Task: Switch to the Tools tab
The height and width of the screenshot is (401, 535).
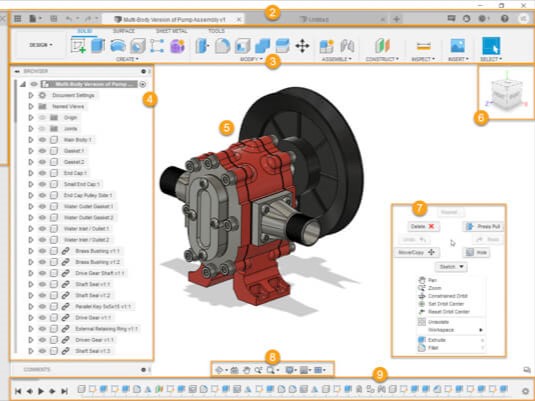Action: tap(216, 31)
